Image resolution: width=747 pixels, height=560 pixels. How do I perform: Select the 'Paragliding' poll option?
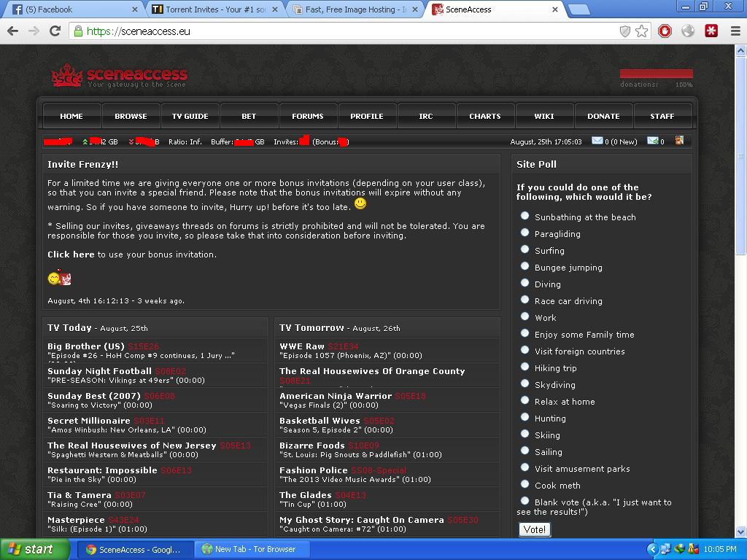click(x=525, y=233)
